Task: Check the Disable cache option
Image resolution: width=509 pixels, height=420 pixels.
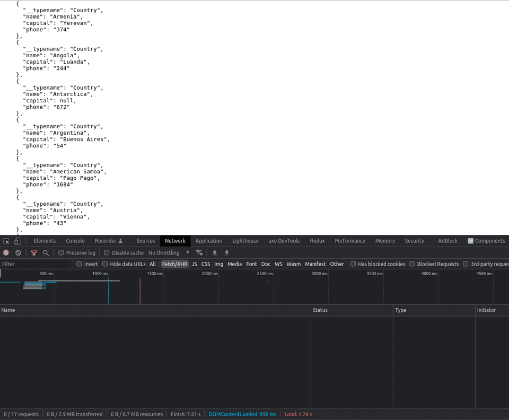Action: [107, 253]
